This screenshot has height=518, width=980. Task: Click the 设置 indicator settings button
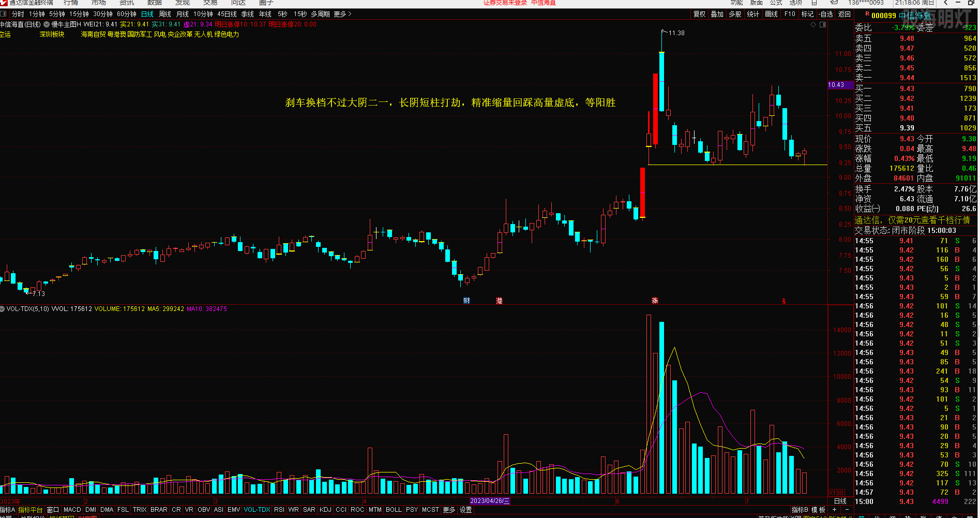(466, 510)
